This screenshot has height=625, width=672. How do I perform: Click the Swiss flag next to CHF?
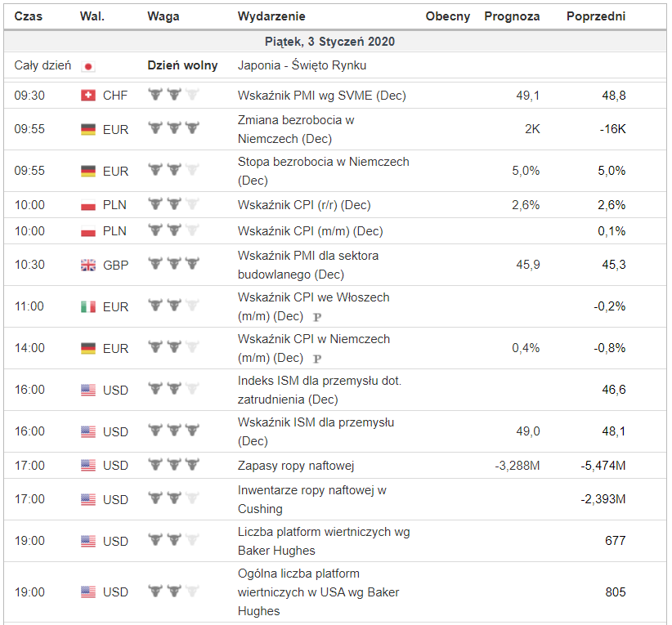click(x=88, y=96)
